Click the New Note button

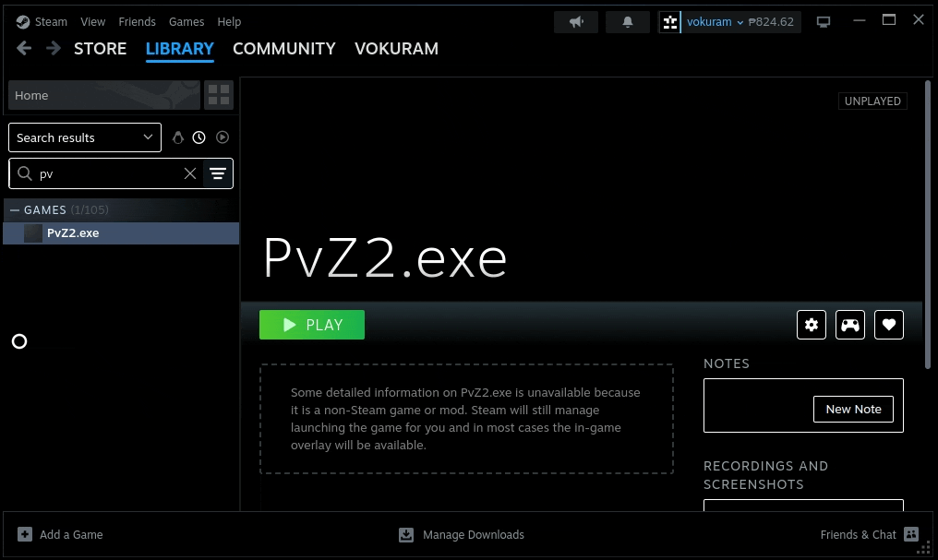854,409
